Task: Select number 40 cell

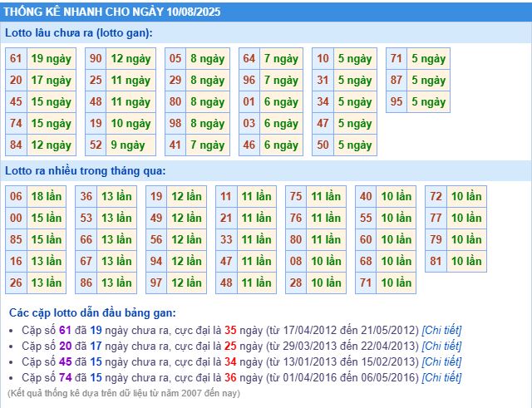Action: (366, 196)
